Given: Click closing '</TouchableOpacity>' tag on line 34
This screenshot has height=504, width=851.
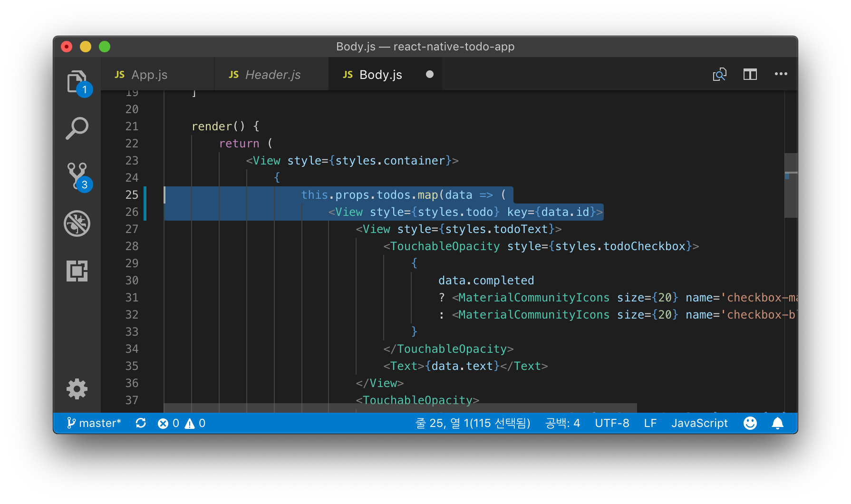Looking at the screenshot, I should click(448, 349).
